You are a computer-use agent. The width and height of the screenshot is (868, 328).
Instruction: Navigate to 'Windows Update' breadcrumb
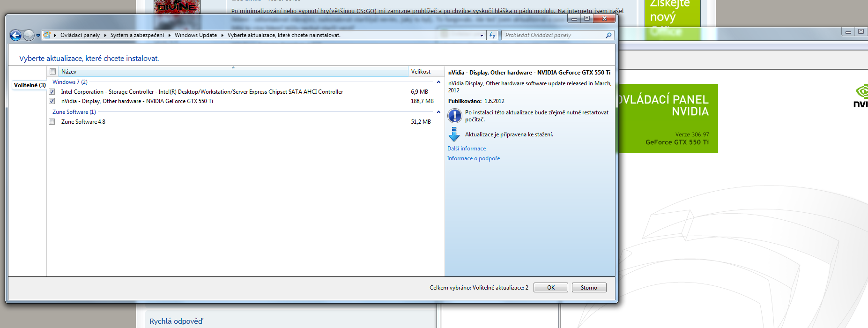point(196,35)
